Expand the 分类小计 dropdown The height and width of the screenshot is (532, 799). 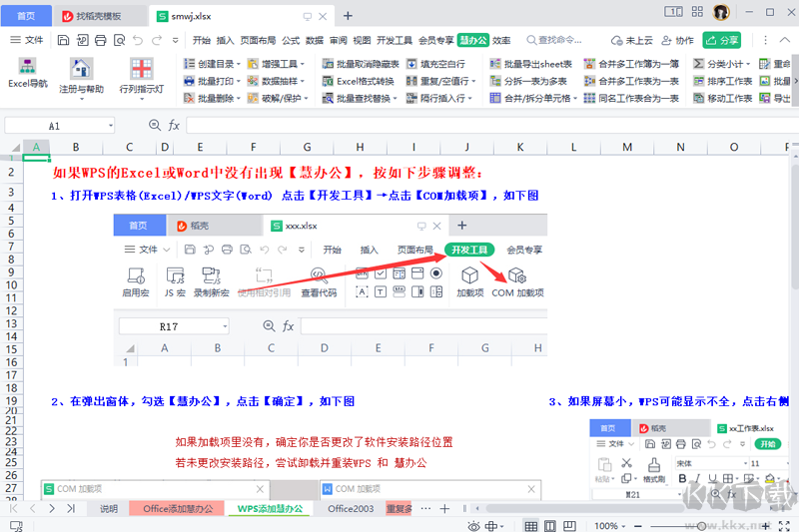click(x=748, y=64)
